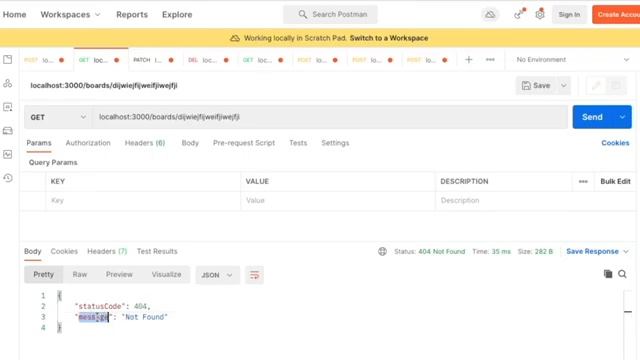
Task: Open the settings gear icon
Action: pos(540,14)
